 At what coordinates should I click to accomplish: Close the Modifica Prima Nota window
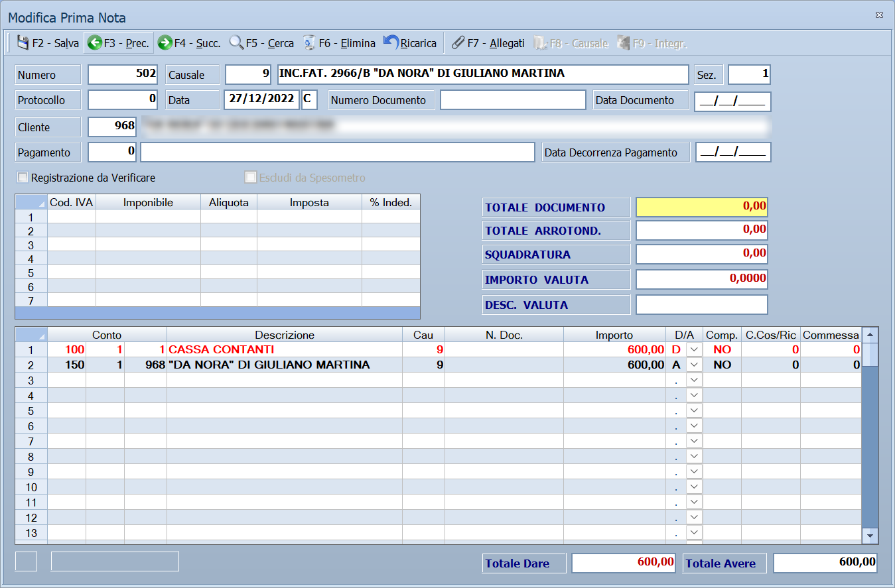point(880,15)
